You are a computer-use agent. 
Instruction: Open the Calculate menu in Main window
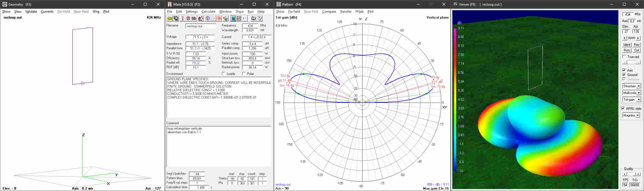pyautogui.click(x=208, y=12)
